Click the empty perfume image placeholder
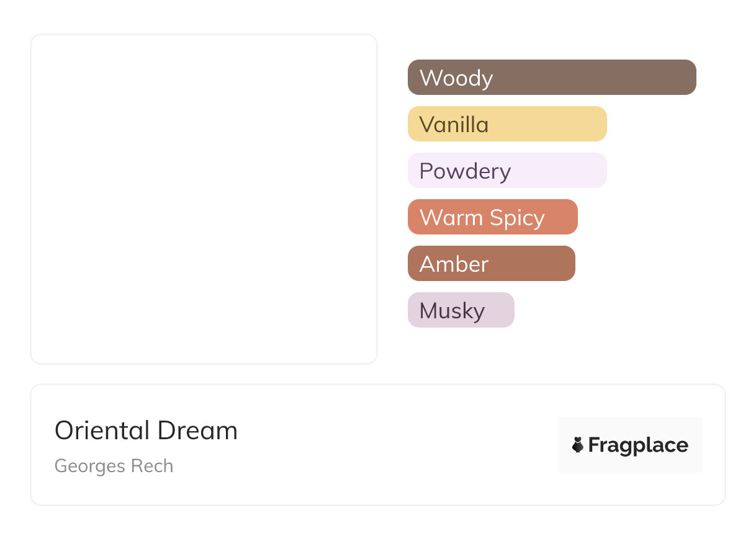Screen dimensions: 756x536 [204, 199]
